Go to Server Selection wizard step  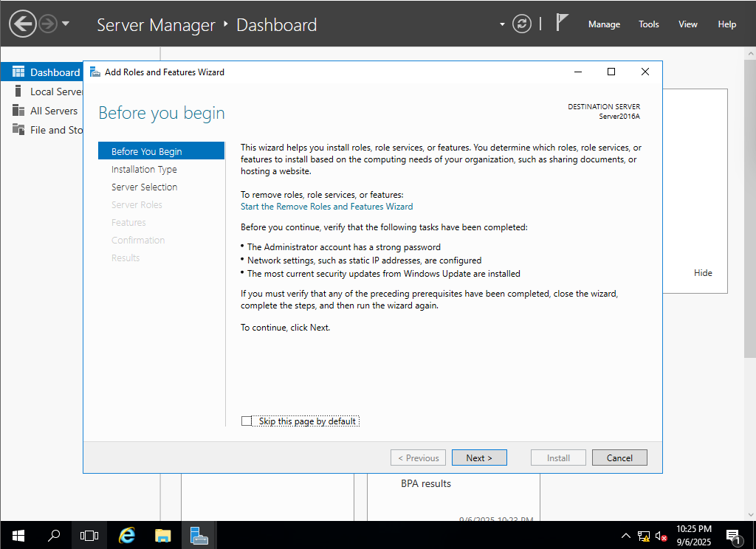tap(144, 187)
